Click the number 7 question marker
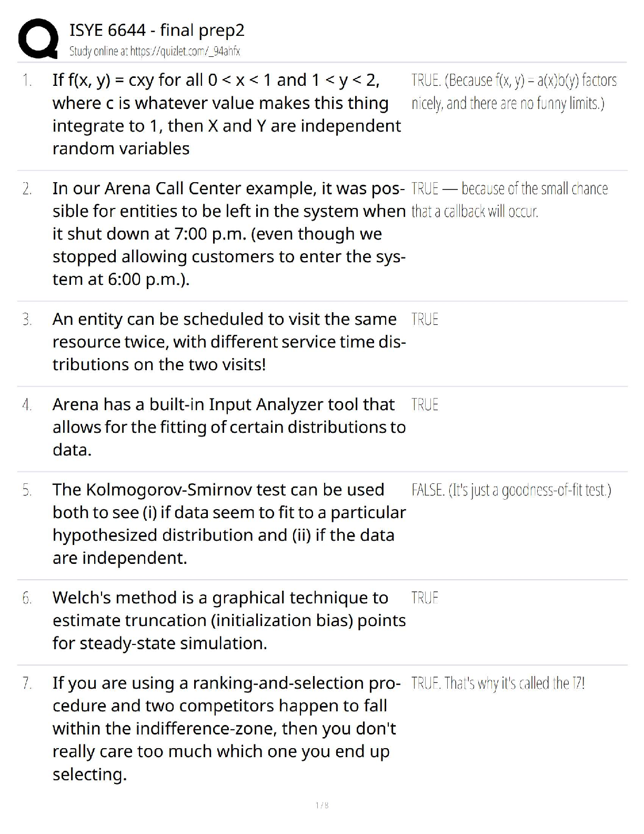 pos(27,684)
